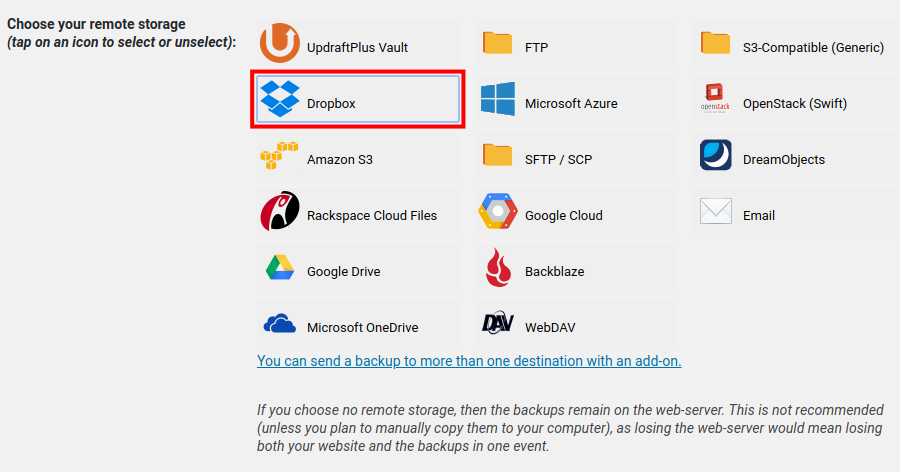Click the Dropbox logo icon
Screen dimensions: 900x472
point(279,99)
